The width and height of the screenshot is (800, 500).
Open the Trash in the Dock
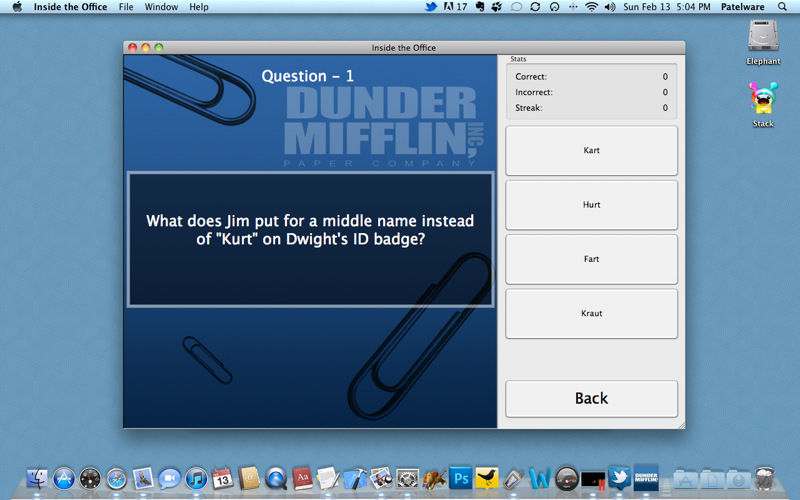pos(765,479)
